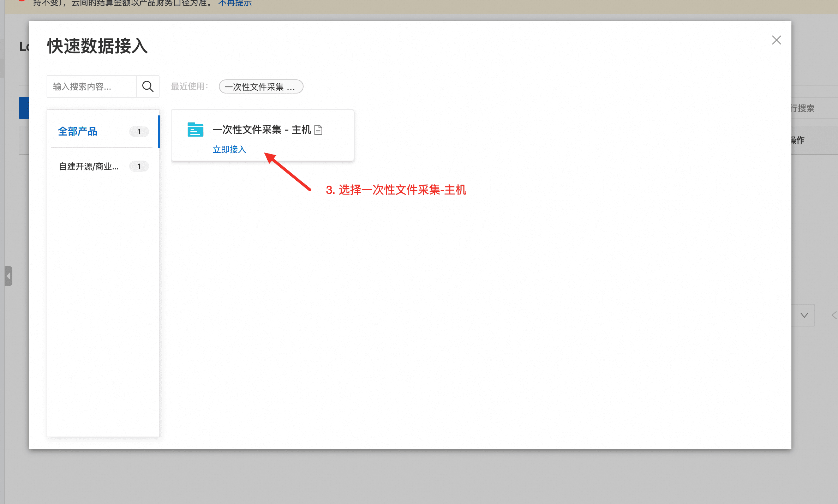Click the count badge next to 全部产品
This screenshot has width=838, height=504.
point(139,132)
